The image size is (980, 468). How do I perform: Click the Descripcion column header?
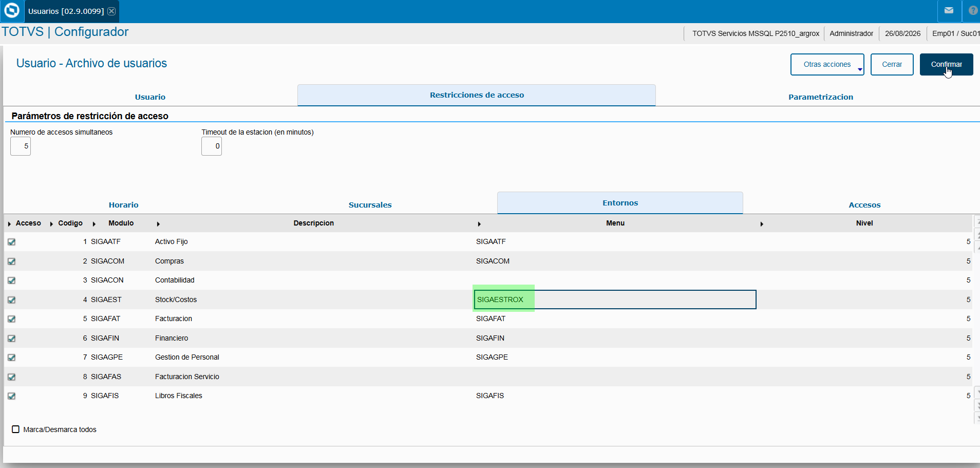point(314,223)
